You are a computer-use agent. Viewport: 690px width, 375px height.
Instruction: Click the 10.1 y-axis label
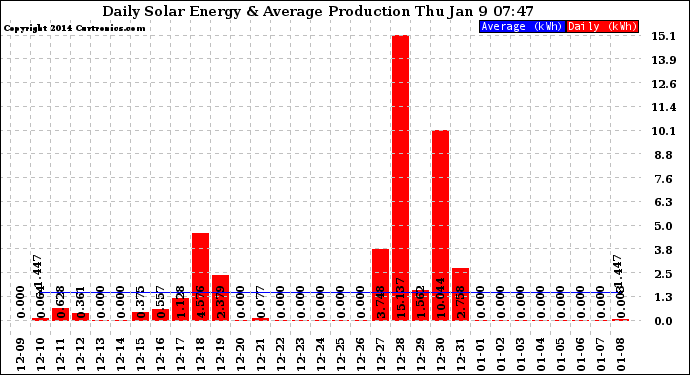[x=664, y=131]
